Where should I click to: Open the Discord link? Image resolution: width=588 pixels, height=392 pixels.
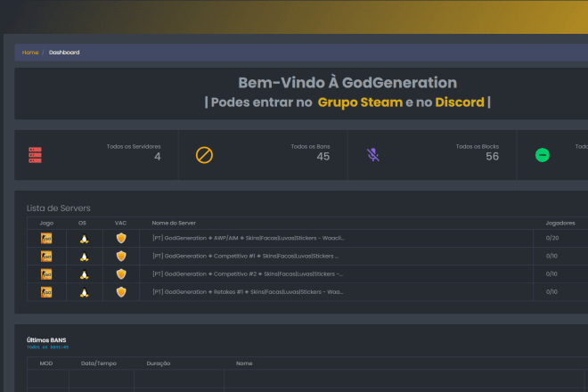coord(460,102)
